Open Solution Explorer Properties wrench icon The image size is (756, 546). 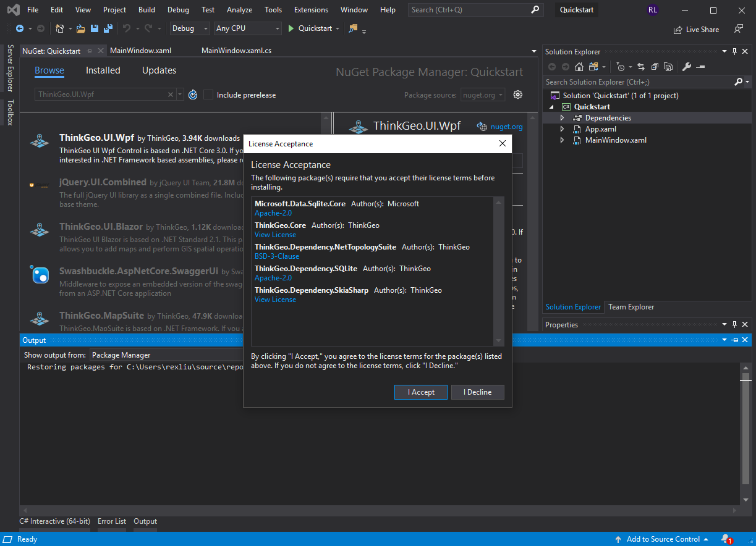coord(686,67)
